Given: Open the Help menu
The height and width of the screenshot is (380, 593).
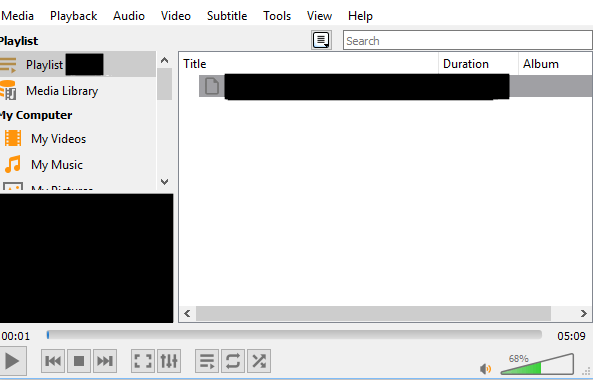Looking at the screenshot, I should pos(360,16).
